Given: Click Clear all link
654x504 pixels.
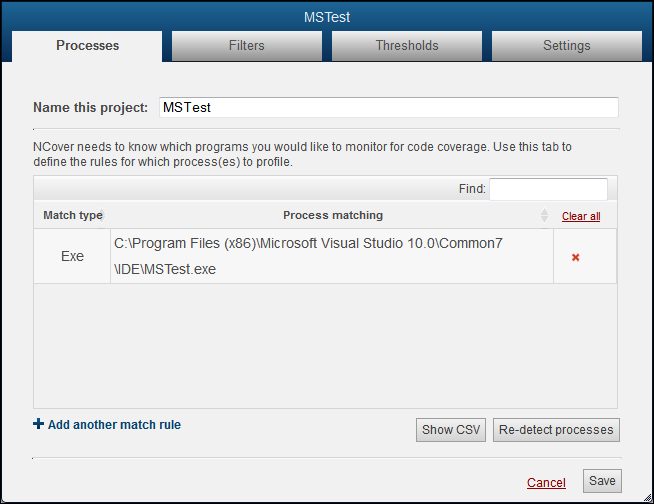Looking at the screenshot, I should coord(581,216).
